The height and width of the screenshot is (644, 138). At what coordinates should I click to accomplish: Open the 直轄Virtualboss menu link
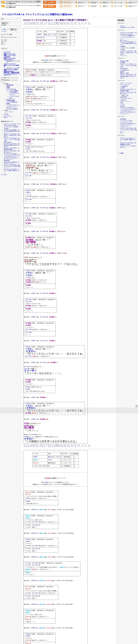(9, 71)
